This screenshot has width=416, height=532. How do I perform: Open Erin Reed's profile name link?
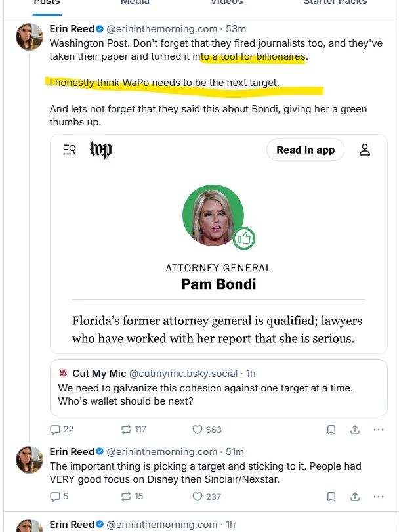[72, 28]
